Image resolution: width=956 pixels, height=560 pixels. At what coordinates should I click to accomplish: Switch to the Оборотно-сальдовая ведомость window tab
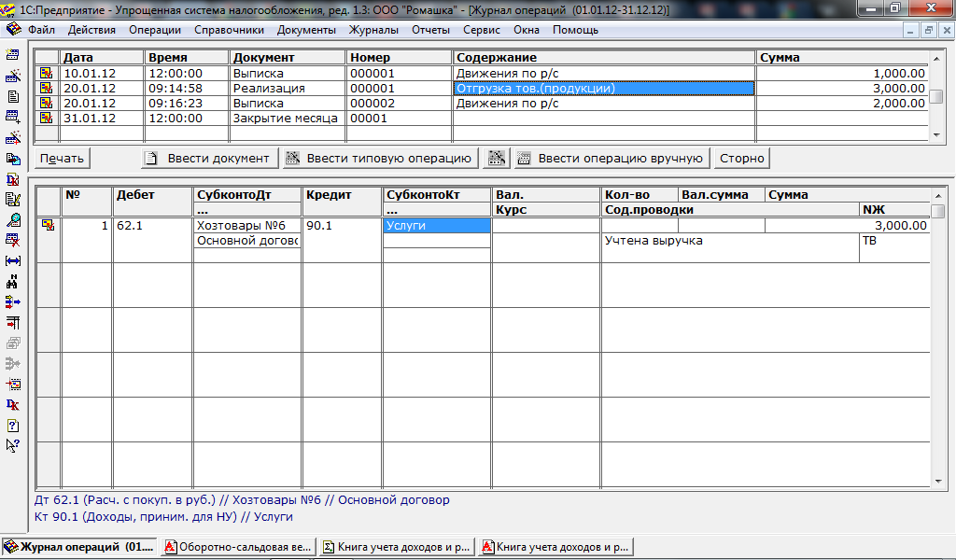pos(239,547)
